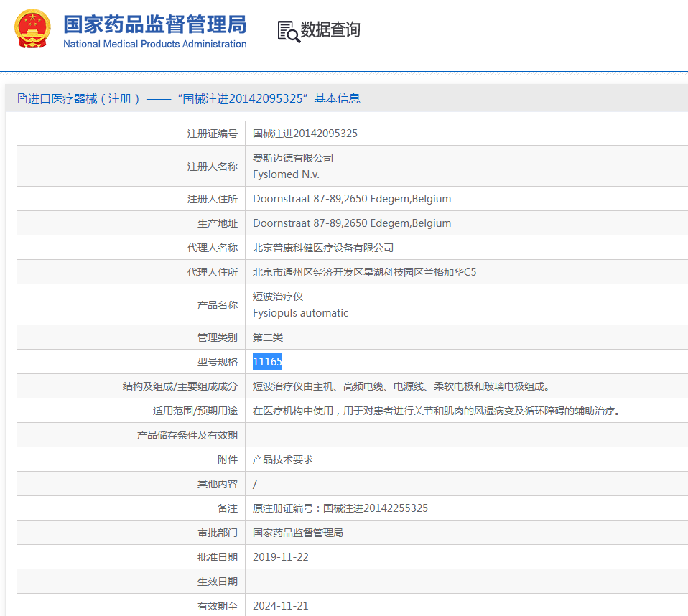Select approval date 2019-11-22

(280, 557)
